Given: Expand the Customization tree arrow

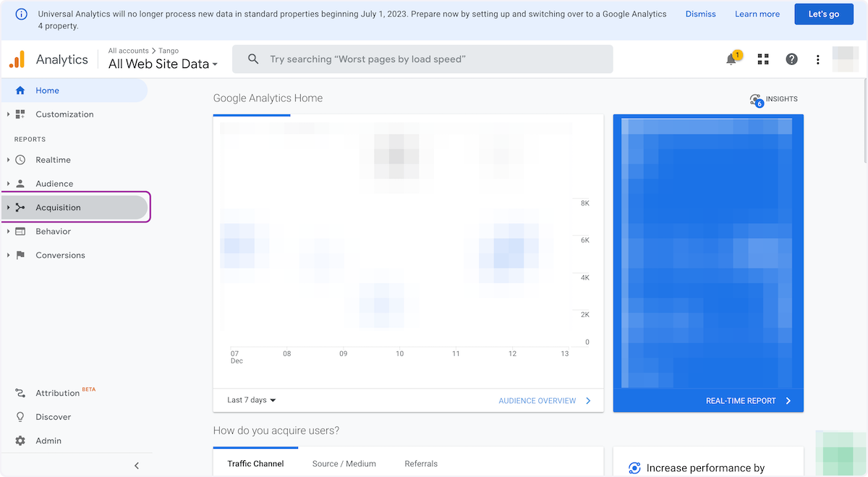Looking at the screenshot, I should coord(8,114).
